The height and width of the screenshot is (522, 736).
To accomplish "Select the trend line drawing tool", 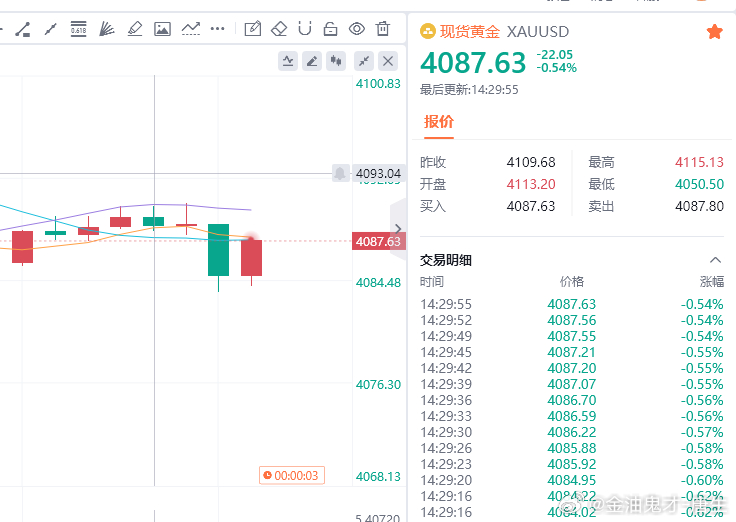I will (x=50, y=29).
